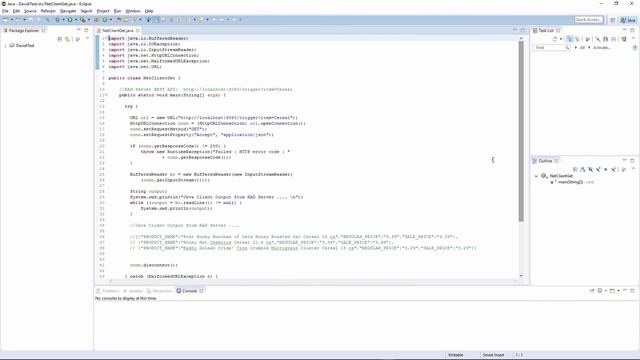Select the NetClientGet.java editor tab
The height and width of the screenshot is (360, 640).
tap(118, 31)
